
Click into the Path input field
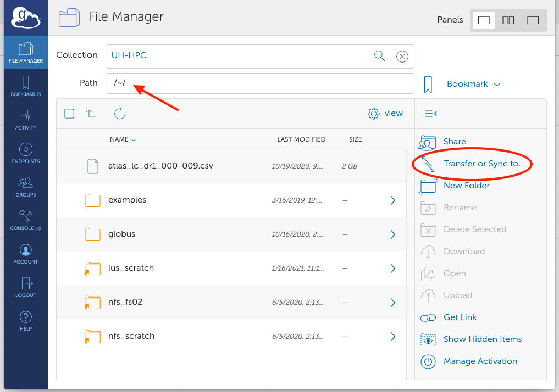[x=260, y=83]
